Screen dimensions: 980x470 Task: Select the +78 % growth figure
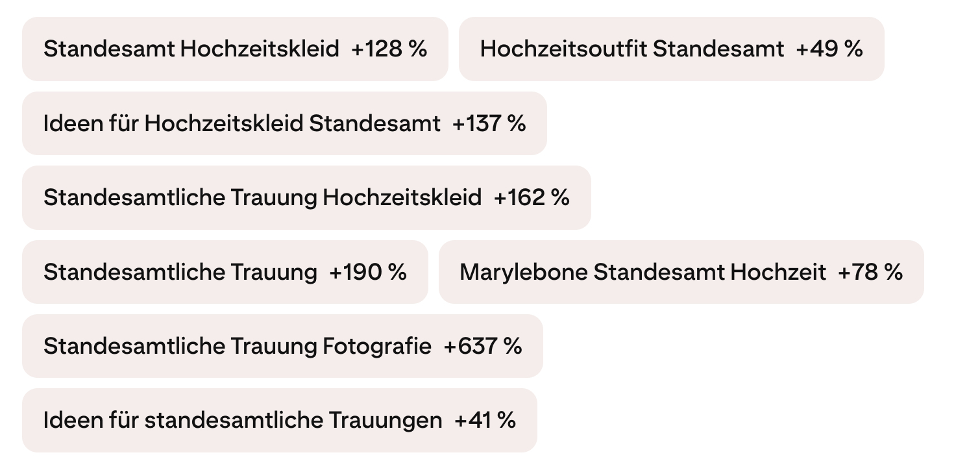870,272
